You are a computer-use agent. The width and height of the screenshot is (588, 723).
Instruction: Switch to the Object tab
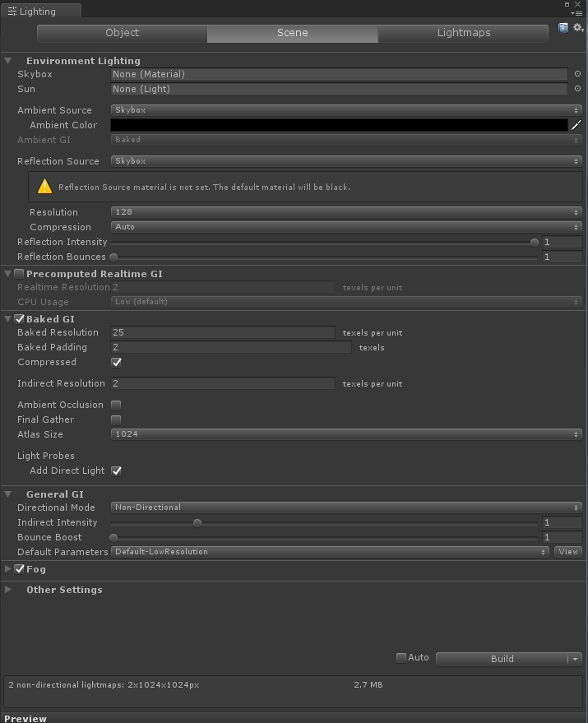point(123,33)
